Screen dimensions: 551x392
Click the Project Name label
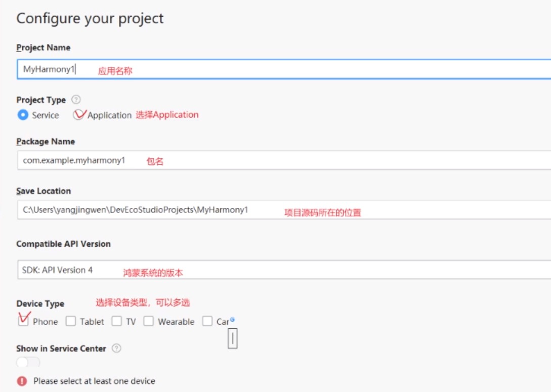click(43, 48)
